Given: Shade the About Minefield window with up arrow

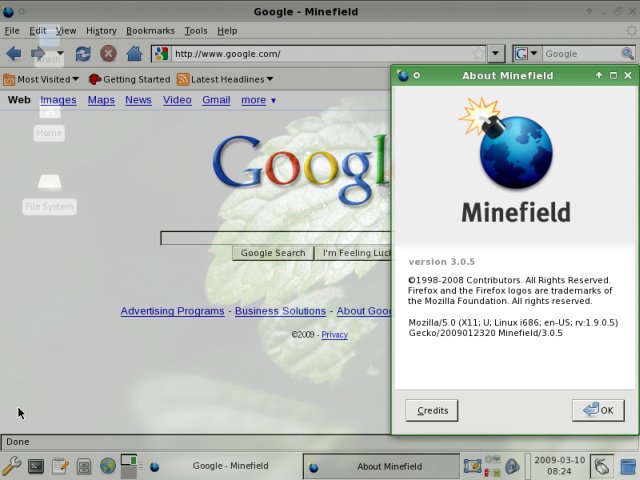Looking at the screenshot, I should (599, 76).
